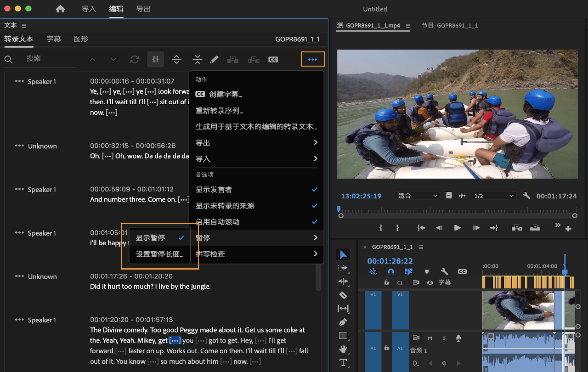
Task: Click the CC icon in transcript toolbar
Action: (x=273, y=59)
